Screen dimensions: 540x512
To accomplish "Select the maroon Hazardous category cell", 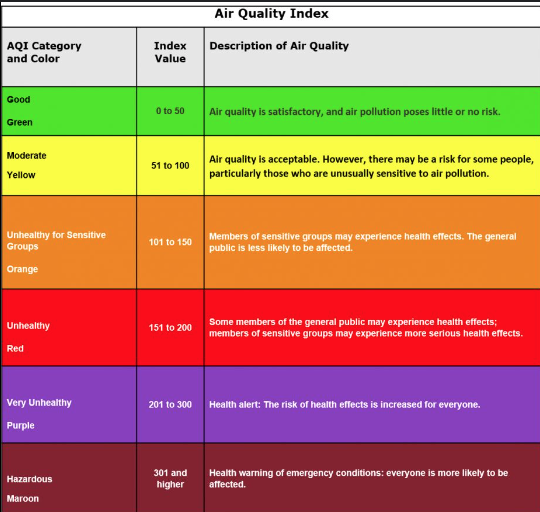I will (69, 478).
